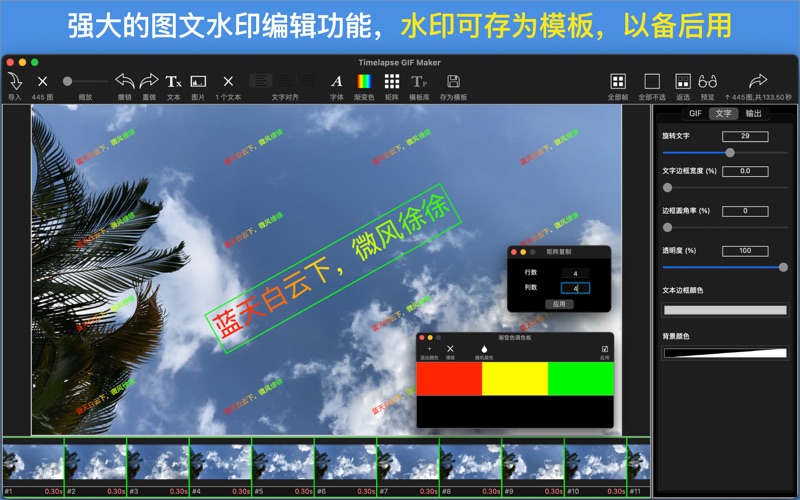
Task: Open the 渐变色 gradient color tool
Action: coord(364,81)
